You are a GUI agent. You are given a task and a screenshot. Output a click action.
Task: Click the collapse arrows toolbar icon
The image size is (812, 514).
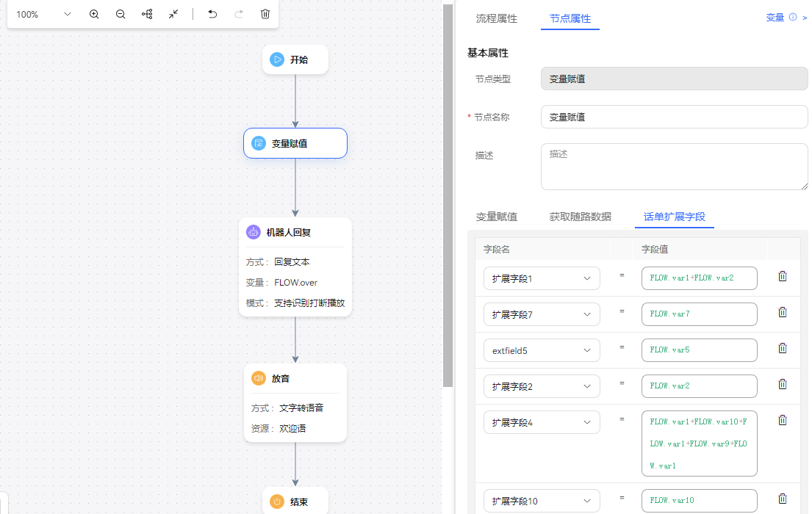[x=173, y=14]
